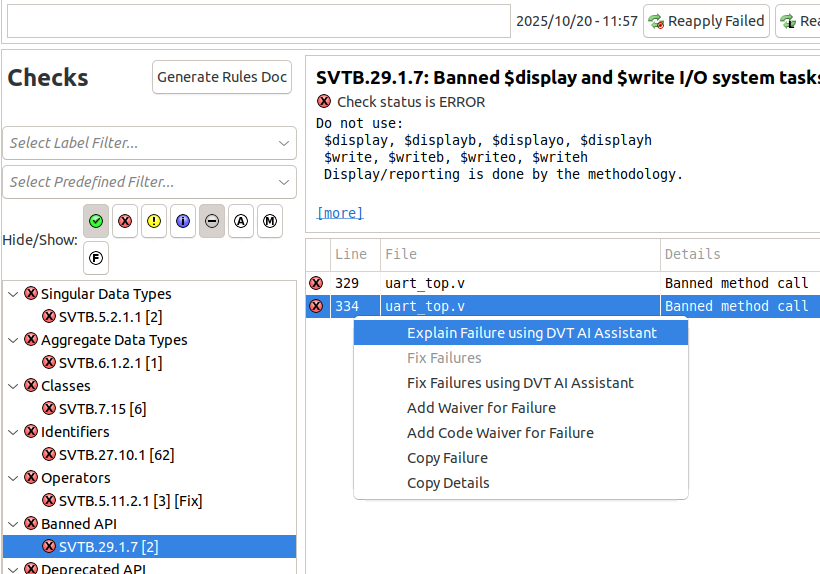Choose Explain Failure using DVT AI Assistant

531,333
